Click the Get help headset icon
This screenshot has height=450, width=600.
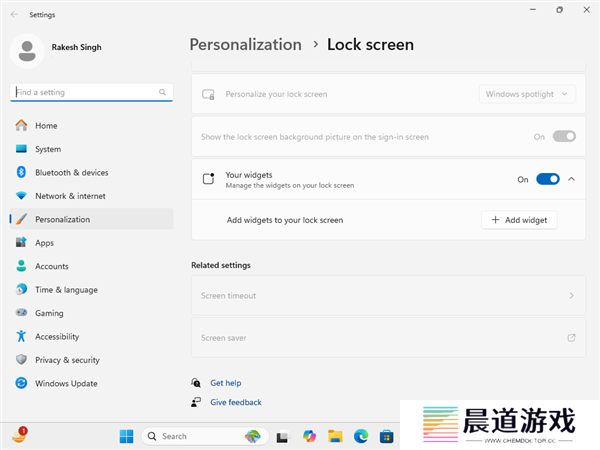[196, 383]
